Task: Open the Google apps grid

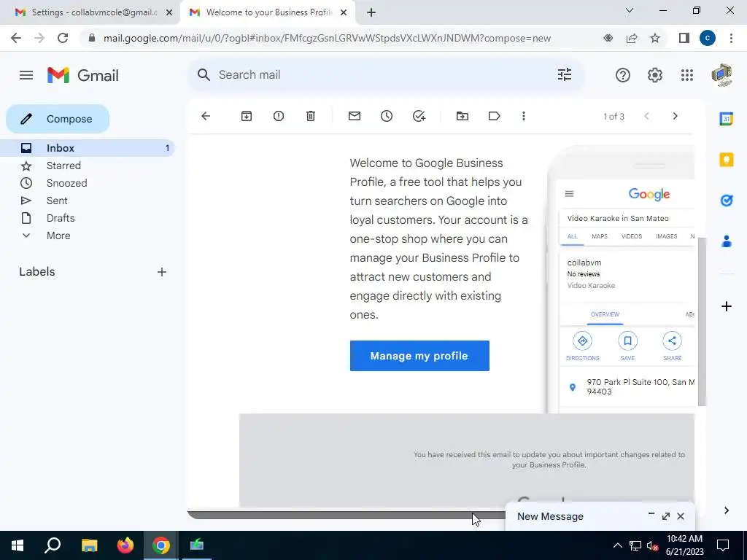Action: tap(687, 75)
